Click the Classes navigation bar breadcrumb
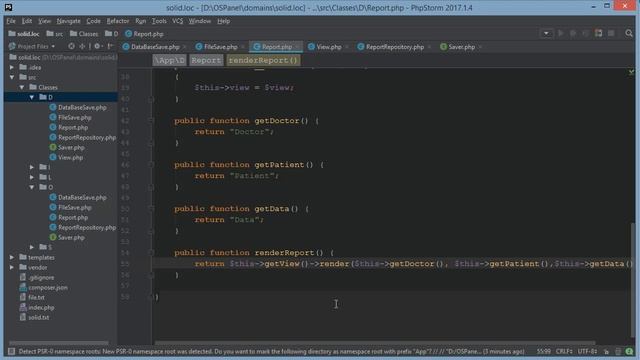Image resolution: width=640 pixels, height=360 pixels. (84, 34)
